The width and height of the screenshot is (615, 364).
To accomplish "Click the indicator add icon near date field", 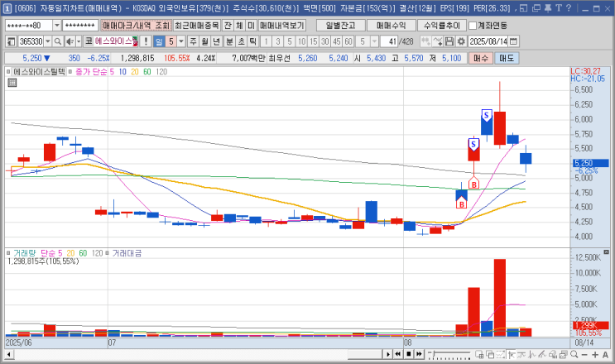I will [x=425, y=41].
